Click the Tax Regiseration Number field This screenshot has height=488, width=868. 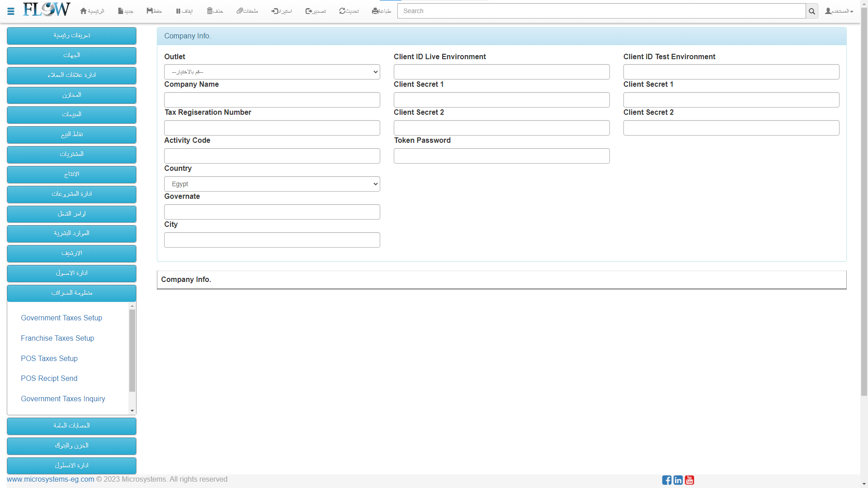[x=272, y=128]
